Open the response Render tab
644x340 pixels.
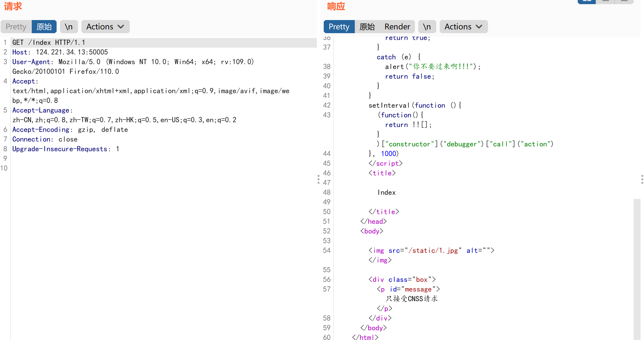[x=397, y=27]
